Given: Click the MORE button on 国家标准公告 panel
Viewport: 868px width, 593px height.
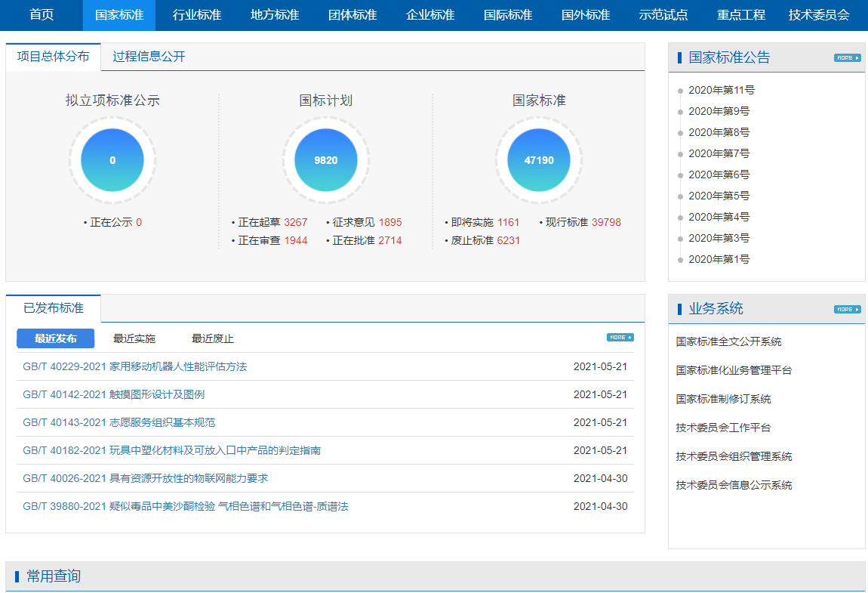Looking at the screenshot, I should tap(846, 57).
